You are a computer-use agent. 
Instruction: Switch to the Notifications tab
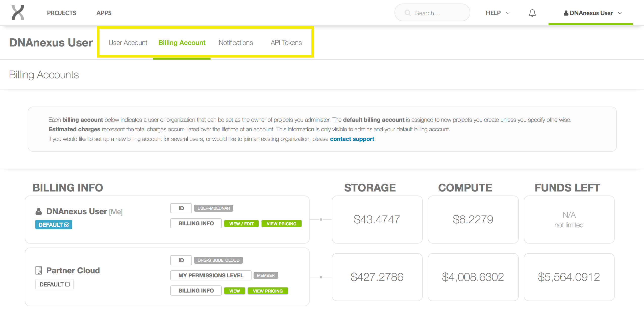pos(236,43)
